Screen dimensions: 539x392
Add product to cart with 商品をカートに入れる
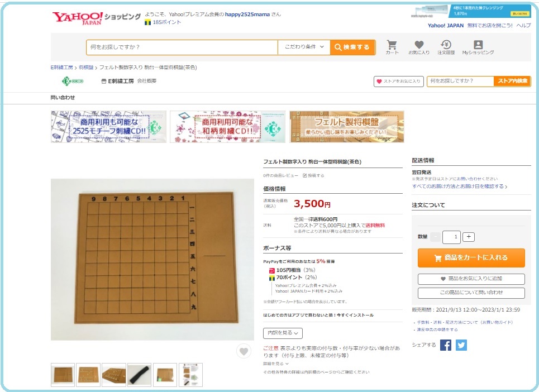[x=471, y=257]
